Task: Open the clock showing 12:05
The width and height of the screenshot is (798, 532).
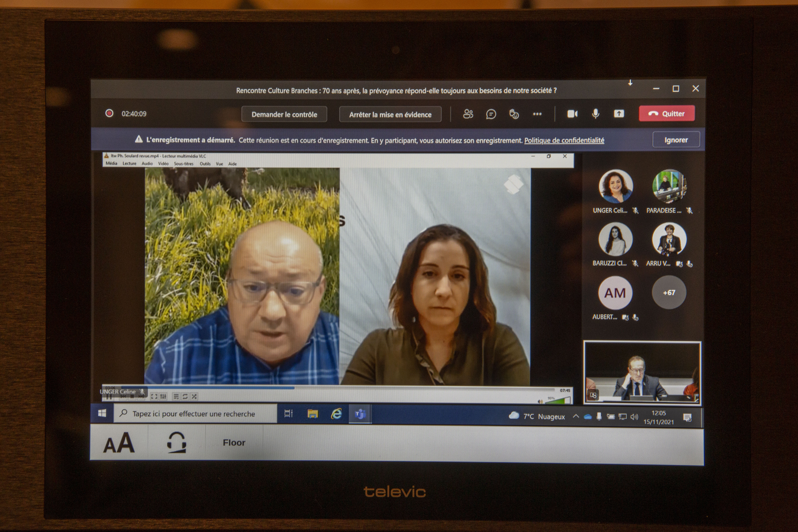Action: pos(659,417)
